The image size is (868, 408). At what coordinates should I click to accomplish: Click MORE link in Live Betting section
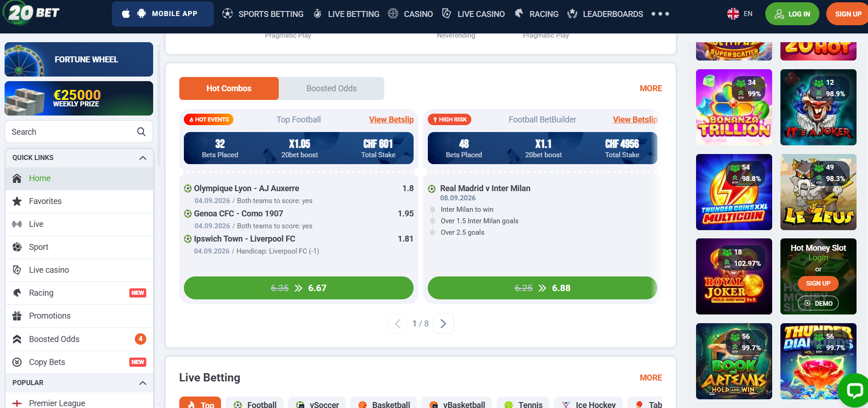651,378
